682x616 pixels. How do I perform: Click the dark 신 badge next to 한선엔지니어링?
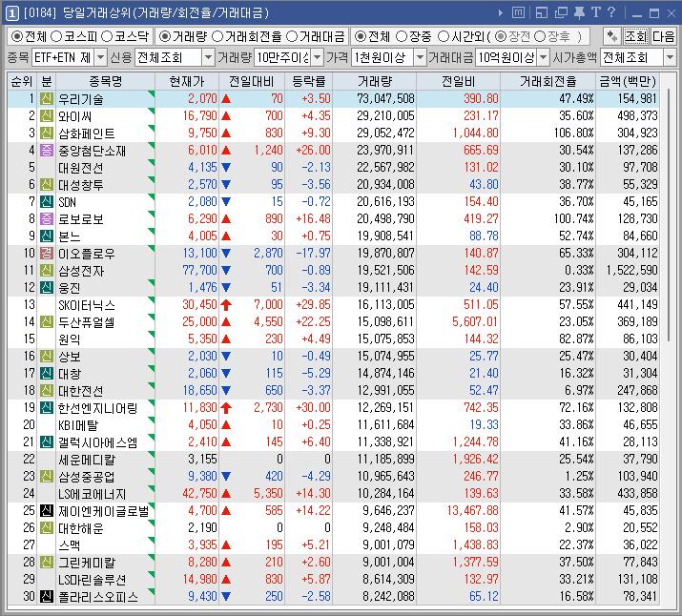pyautogui.click(x=47, y=407)
